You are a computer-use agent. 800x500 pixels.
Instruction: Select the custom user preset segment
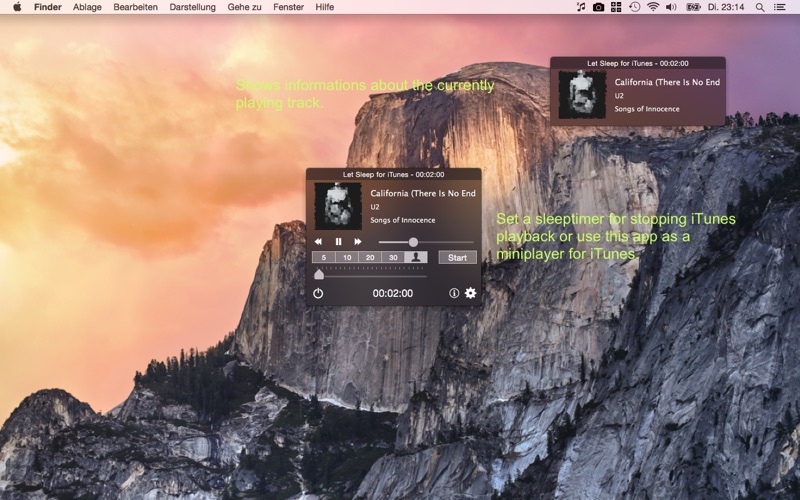(x=416, y=258)
